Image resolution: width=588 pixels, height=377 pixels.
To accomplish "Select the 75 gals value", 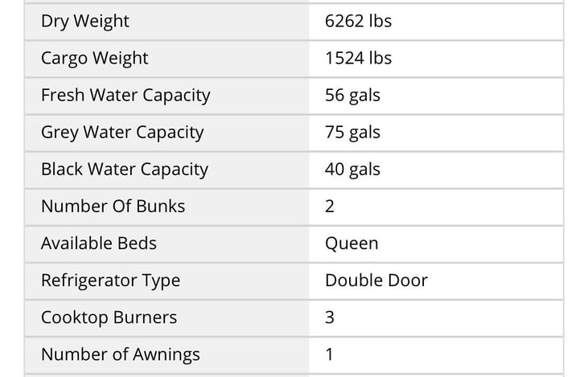I will pyautogui.click(x=352, y=133).
